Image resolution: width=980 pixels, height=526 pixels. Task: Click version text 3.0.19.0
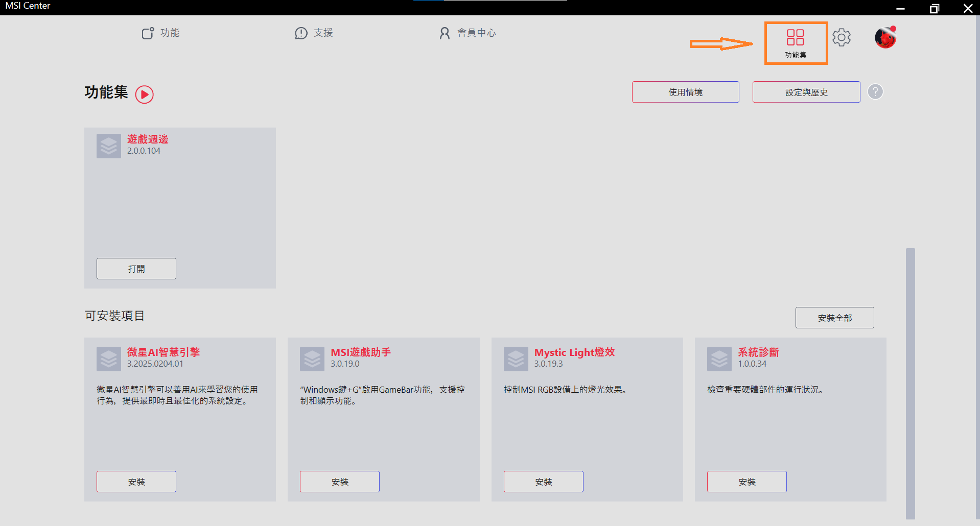[x=345, y=364]
